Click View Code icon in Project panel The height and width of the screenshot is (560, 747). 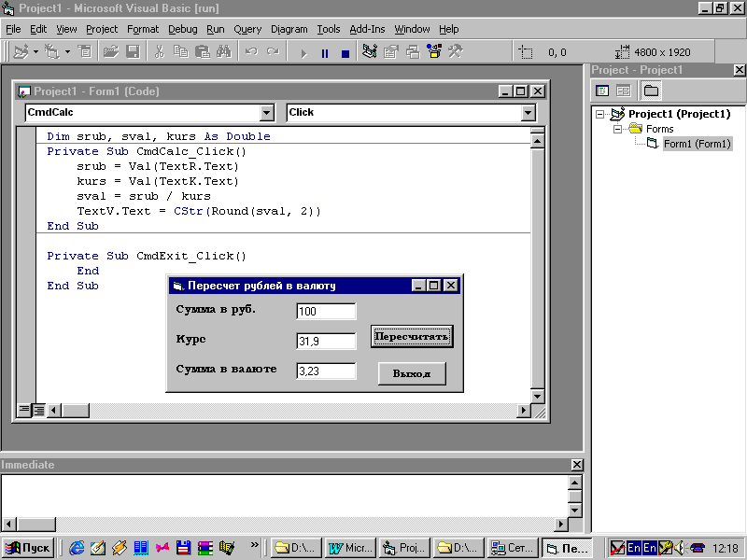click(602, 91)
